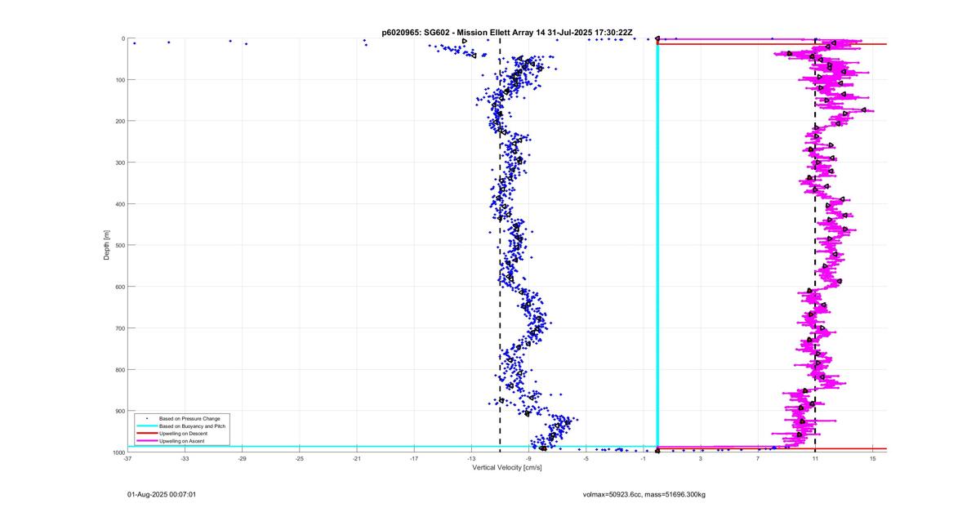Image resolution: width=980 pixels, height=508 pixels.
Task: Click the 'volmax=50923.6cc, mass=51696.300kg' footer text
Action: coord(644,494)
